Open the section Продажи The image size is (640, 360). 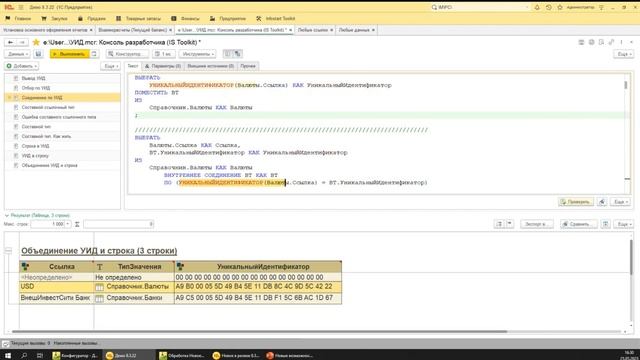click(92, 18)
